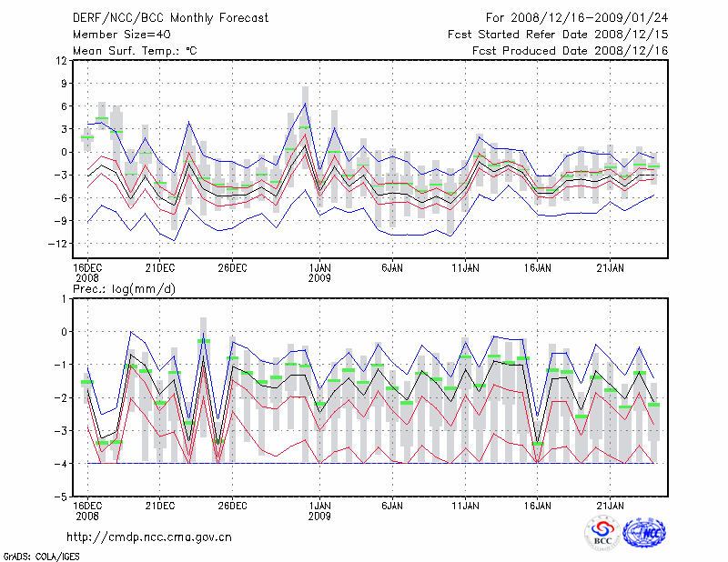Click the NCC globe logo icon
Image resolution: width=728 pixels, height=562 pixels.
(644, 534)
